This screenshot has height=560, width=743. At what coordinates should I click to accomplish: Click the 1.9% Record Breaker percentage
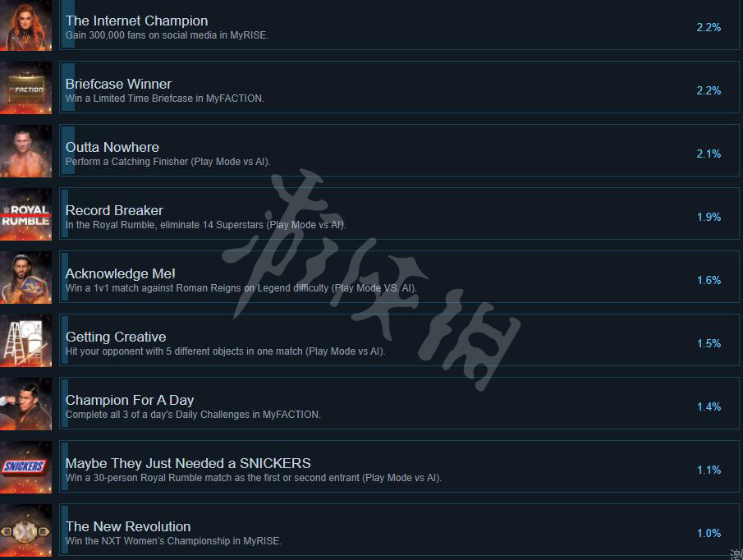pos(709,217)
